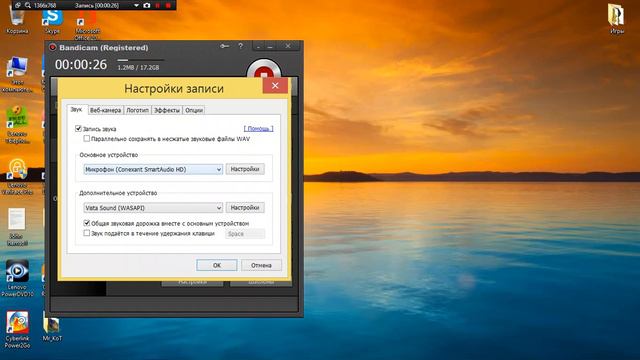
Task: Open the Помощь help link
Action: click(x=258, y=129)
